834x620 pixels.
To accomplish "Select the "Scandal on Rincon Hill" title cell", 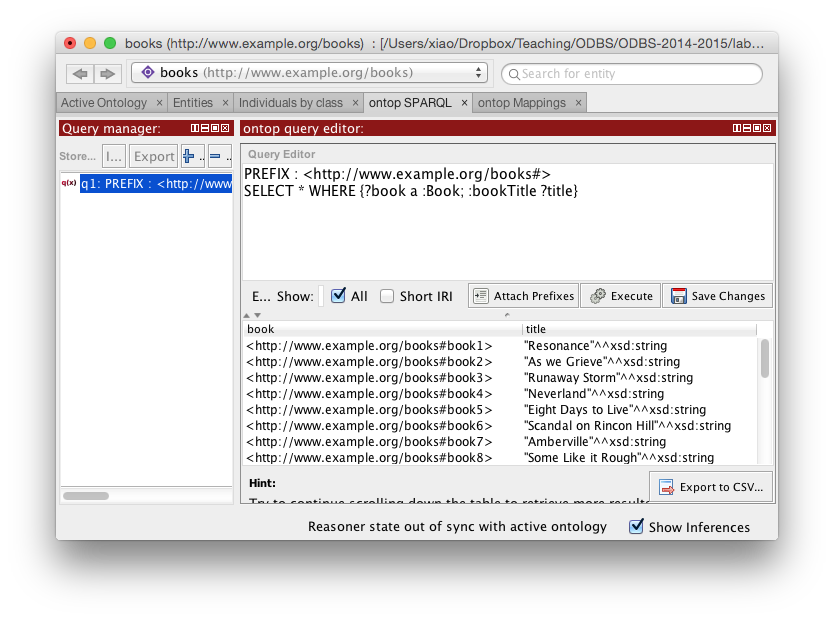I will click(639, 425).
